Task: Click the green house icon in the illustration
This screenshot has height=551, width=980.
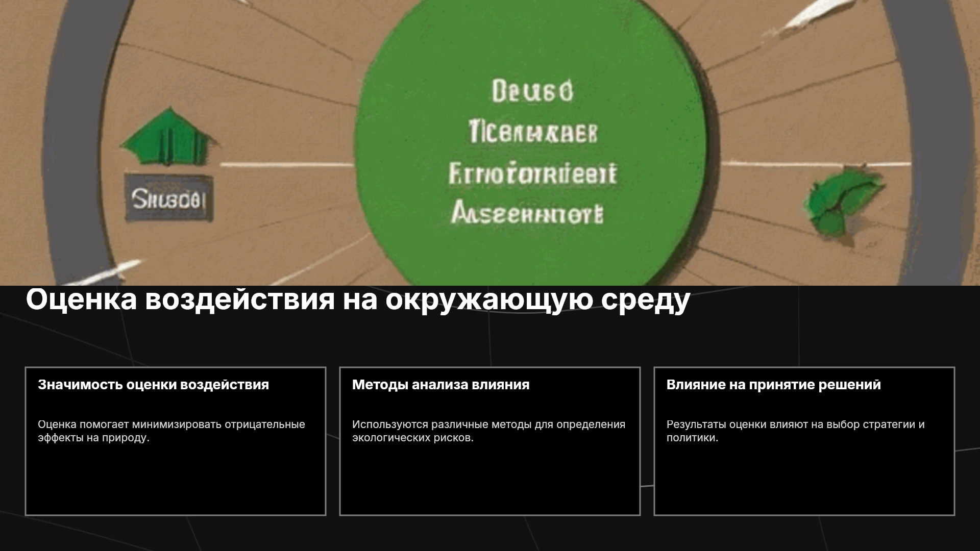Action: point(169,137)
